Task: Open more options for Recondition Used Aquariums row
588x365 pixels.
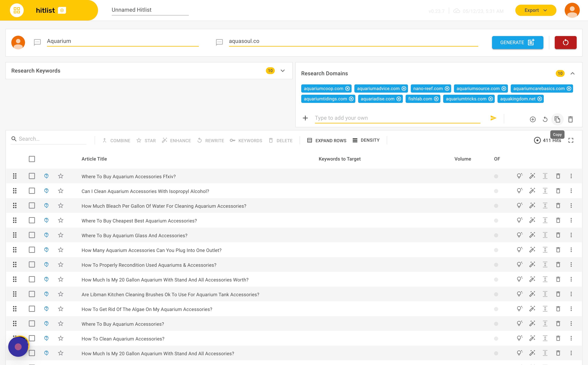Action: pos(571,264)
